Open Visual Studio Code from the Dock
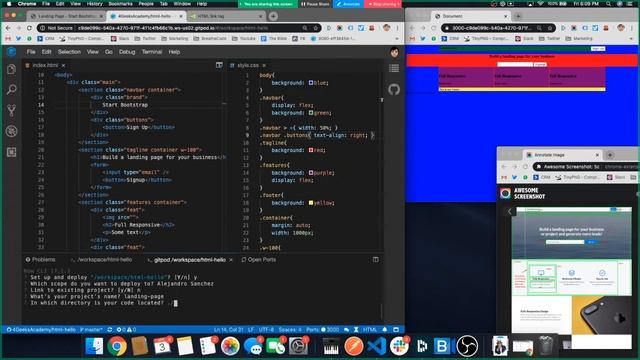640x360 pixels. coord(377,346)
